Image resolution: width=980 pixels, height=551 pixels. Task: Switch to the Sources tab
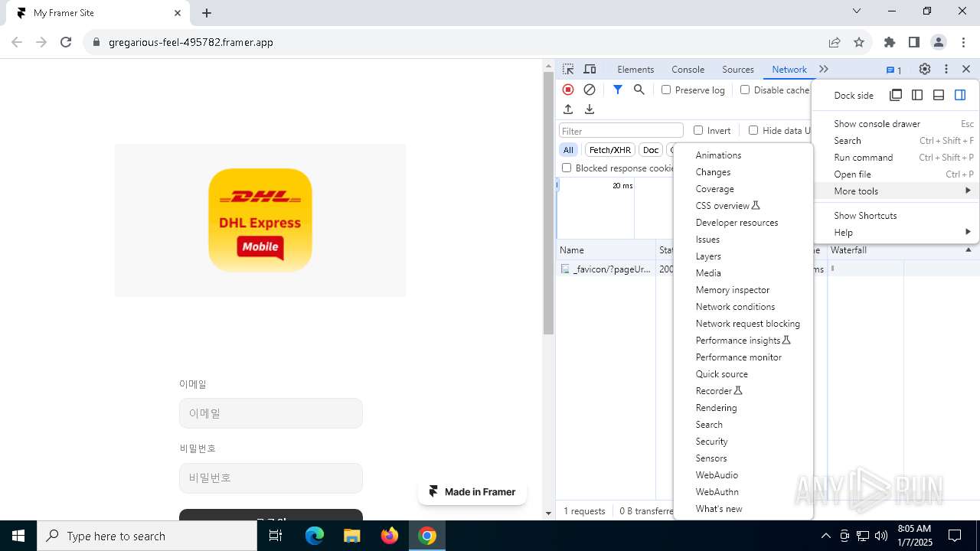(x=738, y=69)
